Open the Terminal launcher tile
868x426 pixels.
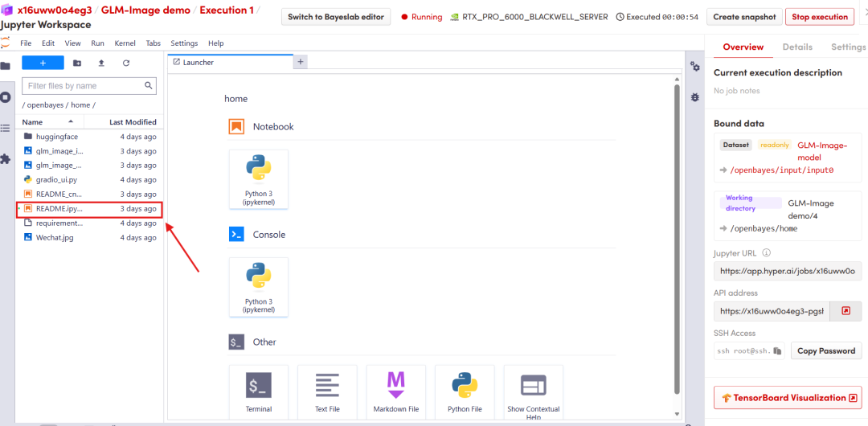click(259, 392)
